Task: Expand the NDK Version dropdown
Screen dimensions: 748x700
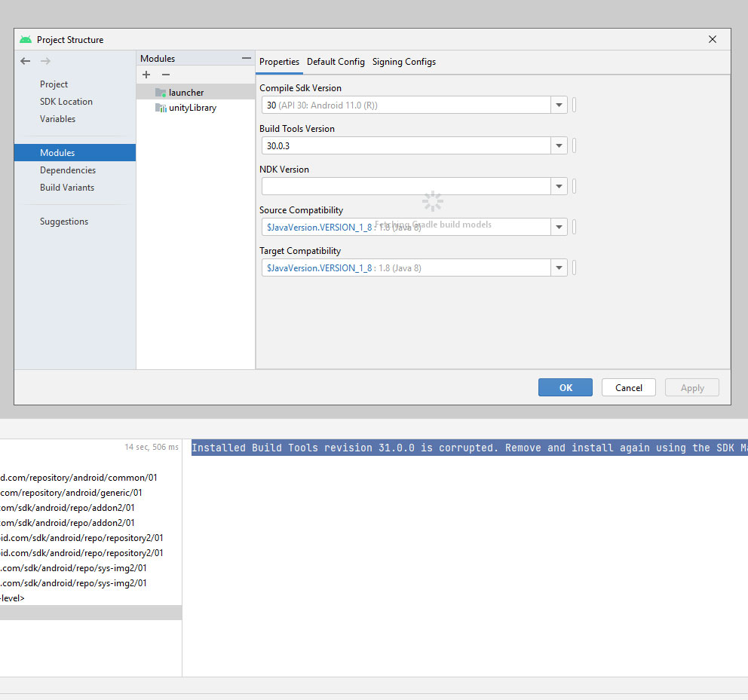Action: coord(558,186)
